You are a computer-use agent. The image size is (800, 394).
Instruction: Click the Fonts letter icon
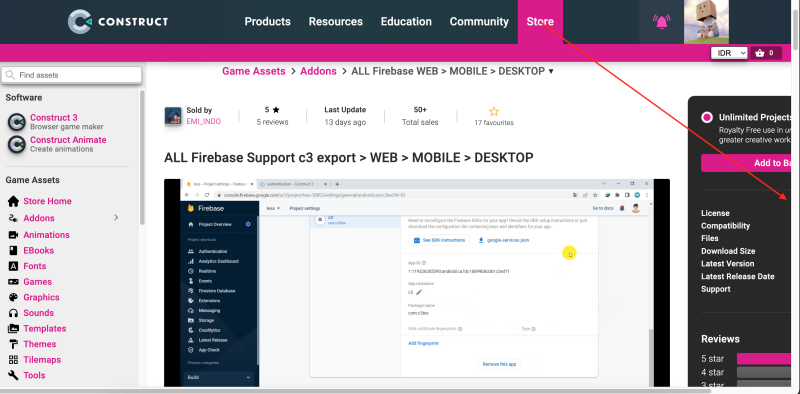point(14,266)
